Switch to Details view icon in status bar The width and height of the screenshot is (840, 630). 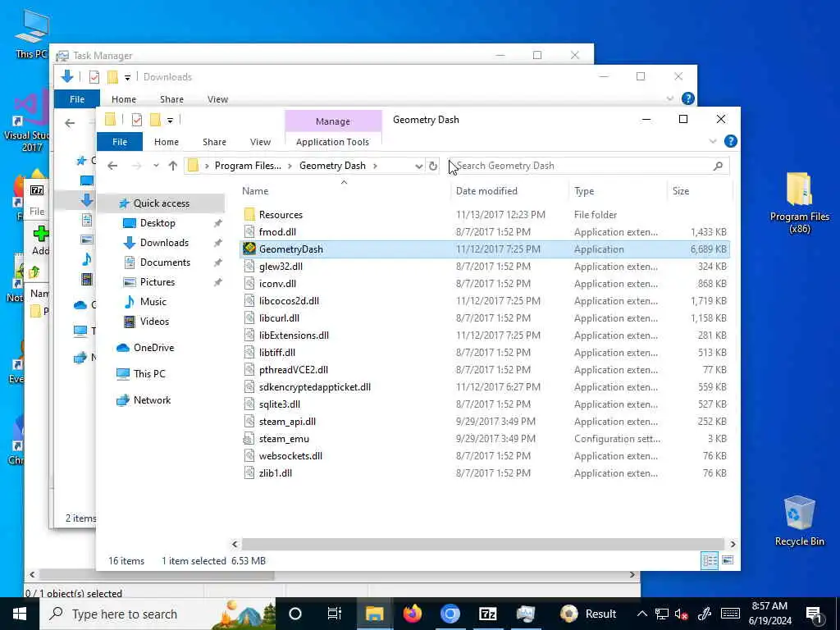[x=710, y=560]
